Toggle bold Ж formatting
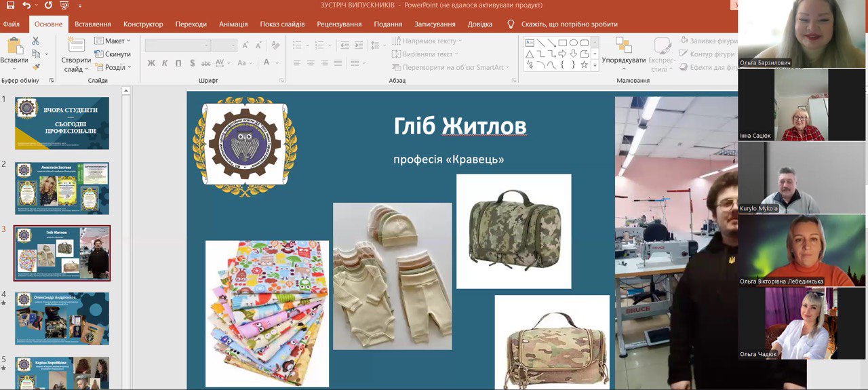868x390 pixels. 151,63
